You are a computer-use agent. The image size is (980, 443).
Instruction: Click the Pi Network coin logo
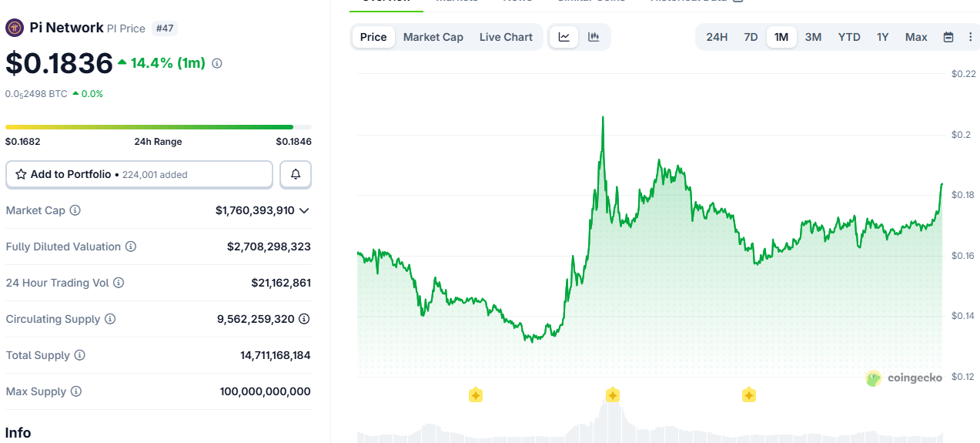pyautogui.click(x=15, y=28)
